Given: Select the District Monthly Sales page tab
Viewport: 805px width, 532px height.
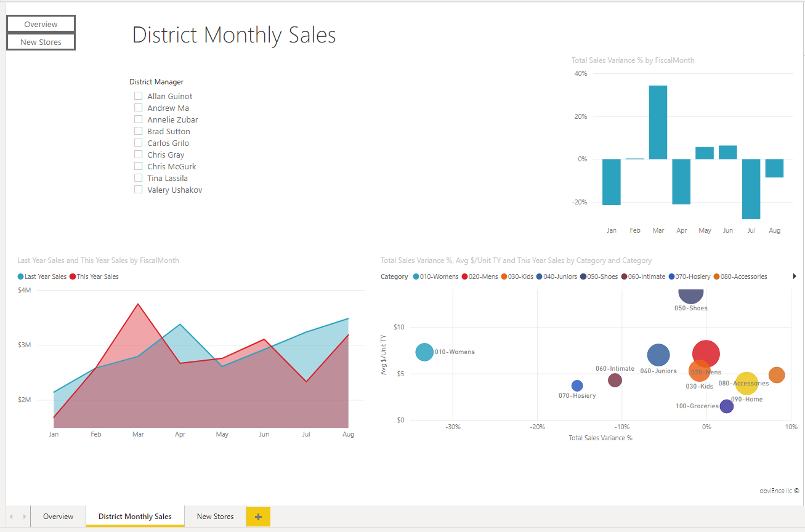Looking at the screenshot, I should coord(135,517).
